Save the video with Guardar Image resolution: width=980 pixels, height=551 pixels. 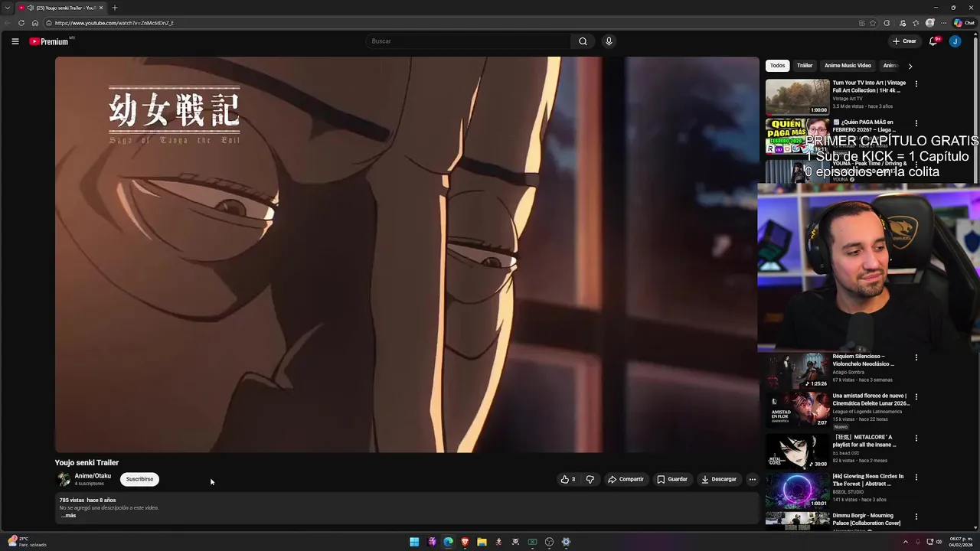click(672, 479)
